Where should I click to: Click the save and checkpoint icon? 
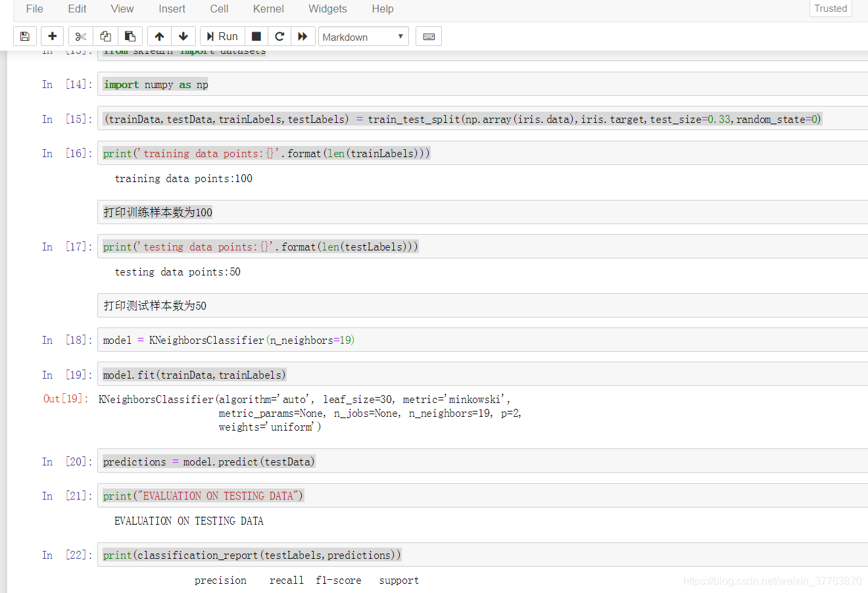(x=25, y=37)
